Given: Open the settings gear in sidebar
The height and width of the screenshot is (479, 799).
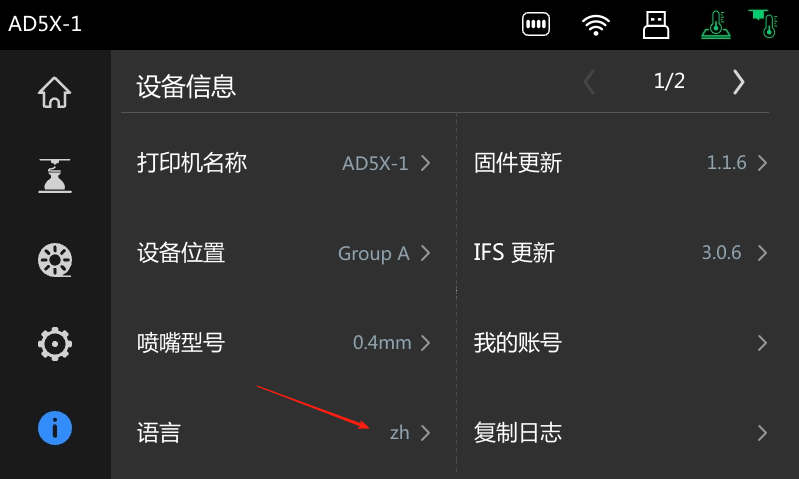Looking at the screenshot, I should click(x=55, y=344).
